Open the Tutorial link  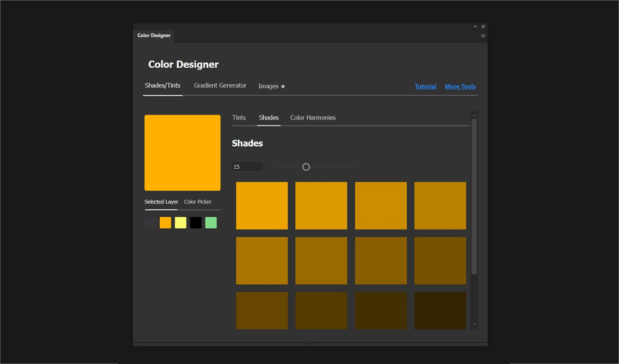click(425, 86)
